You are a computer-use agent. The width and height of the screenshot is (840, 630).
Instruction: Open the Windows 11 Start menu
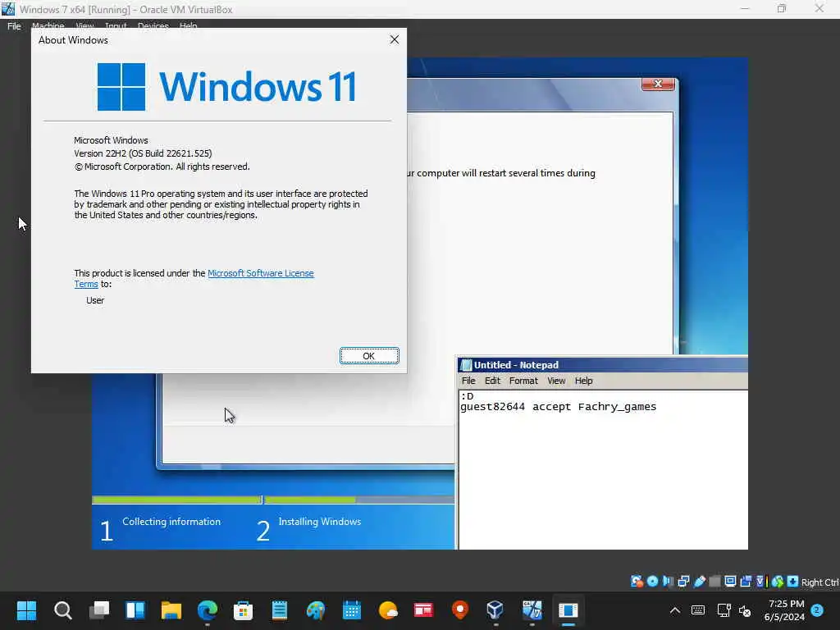pyautogui.click(x=26, y=610)
